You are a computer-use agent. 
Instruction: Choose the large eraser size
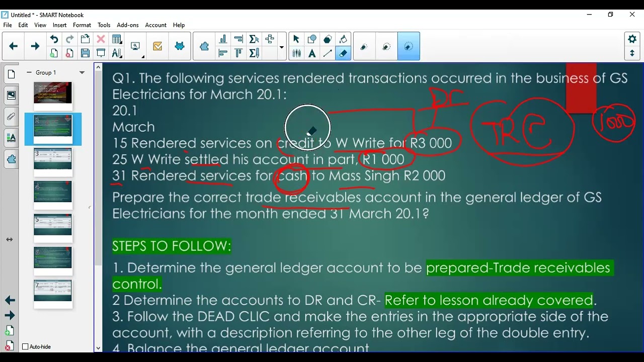pyautogui.click(x=409, y=46)
